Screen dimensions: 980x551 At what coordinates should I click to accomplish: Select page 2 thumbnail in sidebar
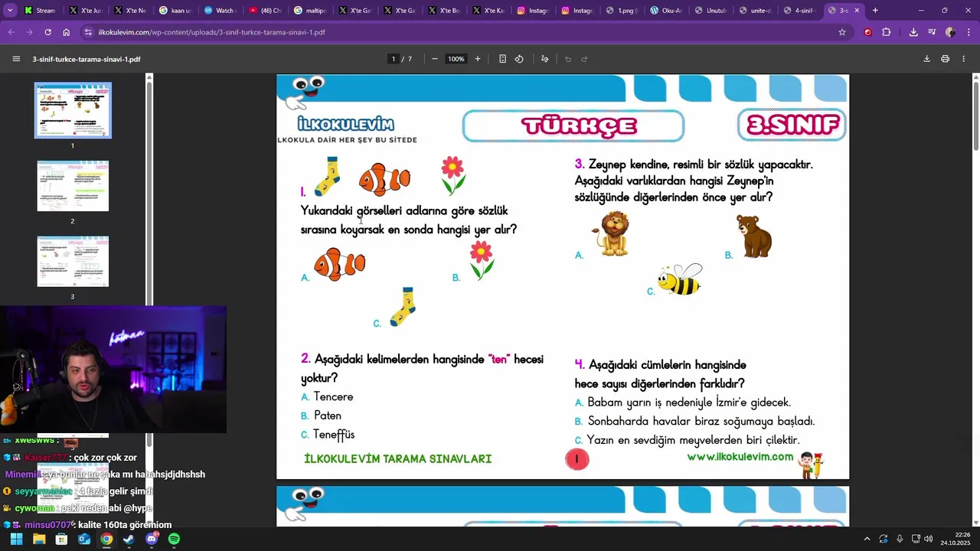(x=73, y=186)
